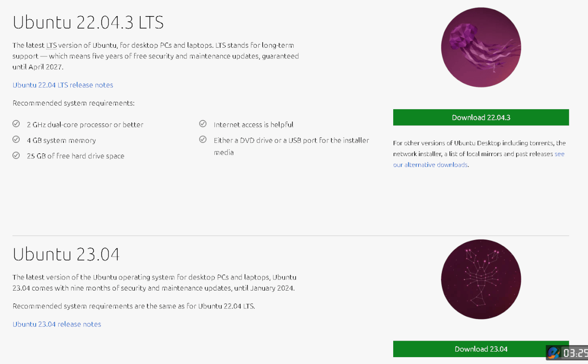Click the '4 GB system memory' requirement text
This screenshot has height=364, width=588.
point(62,140)
